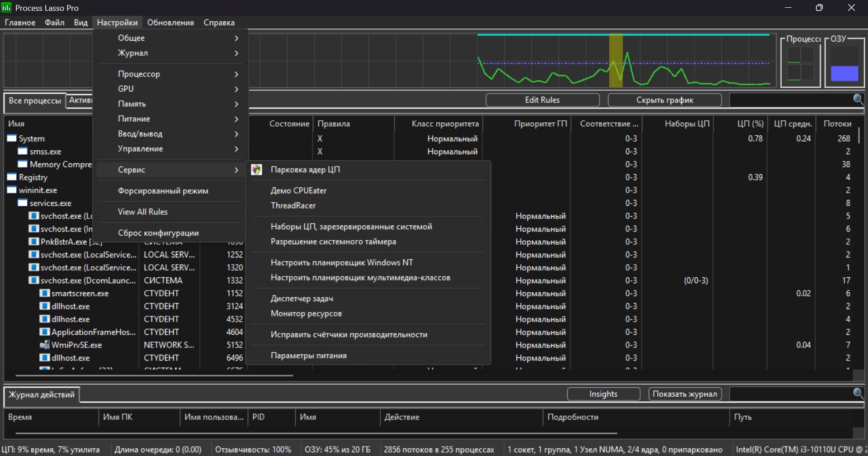Open the Питание submenu arrow

pyautogui.click(x=236, y=119)
